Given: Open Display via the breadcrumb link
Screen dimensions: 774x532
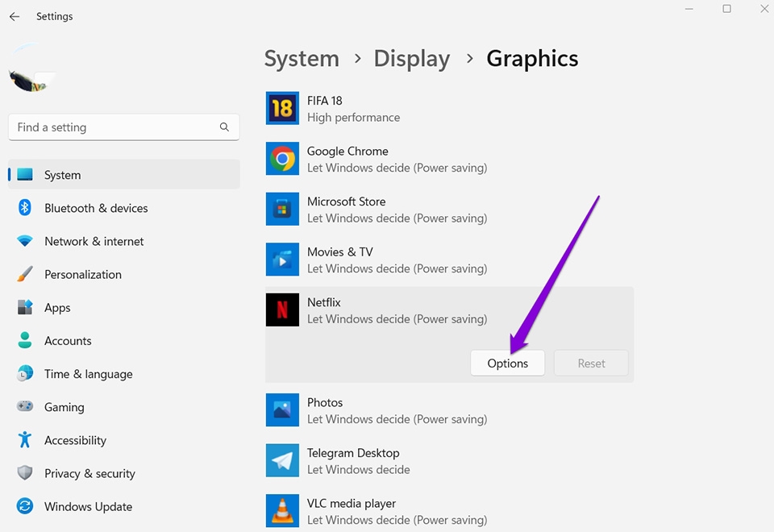Looking at the screenshot, I should tap(411, 58).
